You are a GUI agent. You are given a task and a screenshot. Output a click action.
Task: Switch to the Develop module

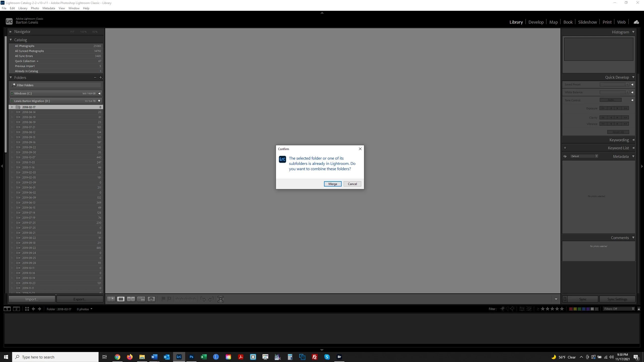click(x=536, y=22)
